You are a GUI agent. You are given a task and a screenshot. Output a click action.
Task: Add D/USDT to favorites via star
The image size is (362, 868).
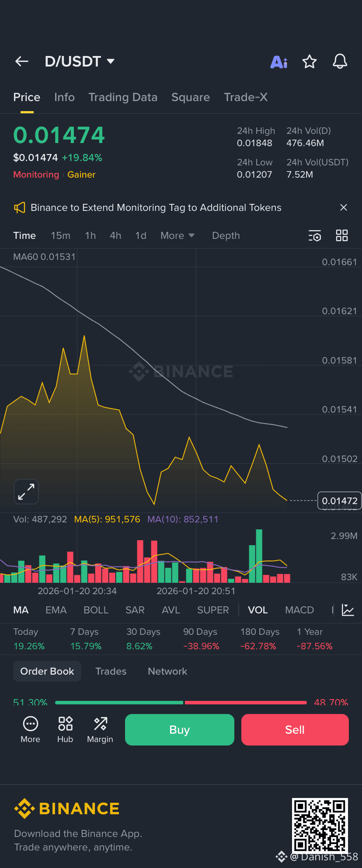(x=309, y=61)
